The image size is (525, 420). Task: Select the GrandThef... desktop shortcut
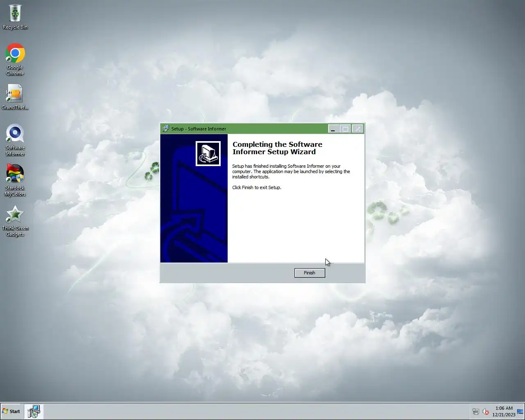point(15,97)
